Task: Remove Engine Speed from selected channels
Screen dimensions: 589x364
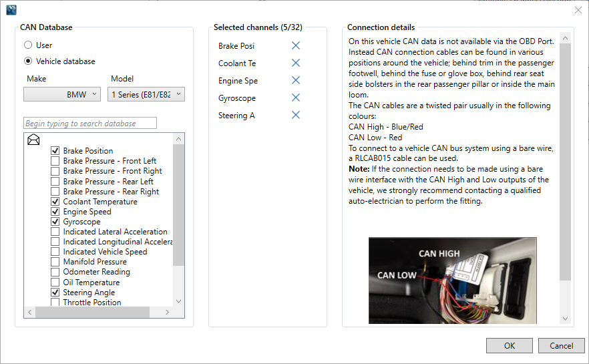Action: pyautogui.click(x=296, y=80)
